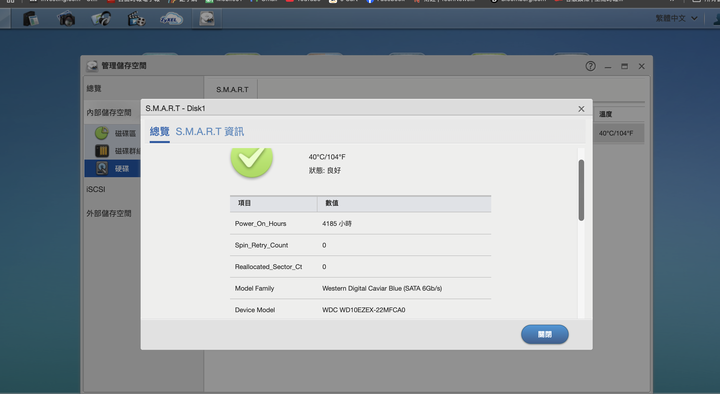Select 總覽 in the storage sidebar
This screenshot has width=720, height=394.
click(x=94, y=89)
